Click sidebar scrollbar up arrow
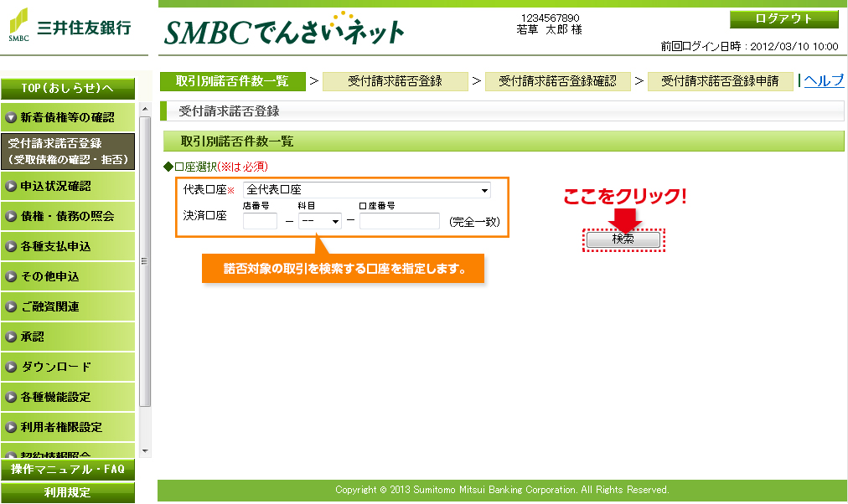 point(145,109)
